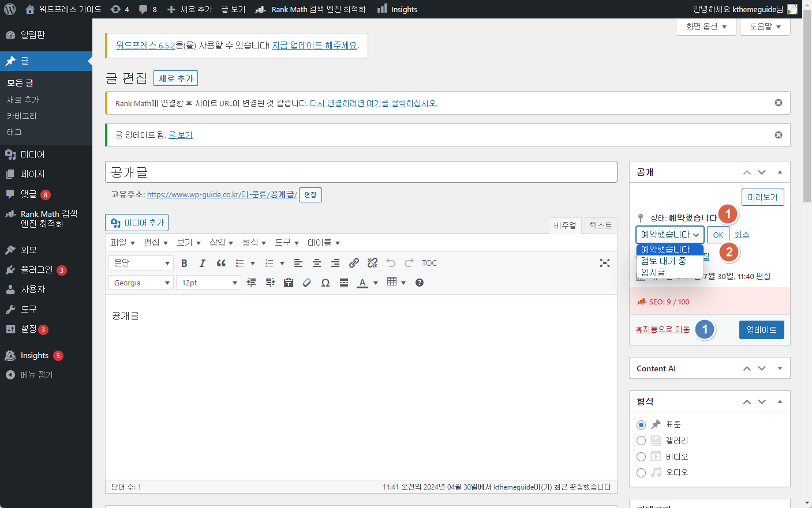Align text left
Viewport: 812px width, 508px height.
298,263
